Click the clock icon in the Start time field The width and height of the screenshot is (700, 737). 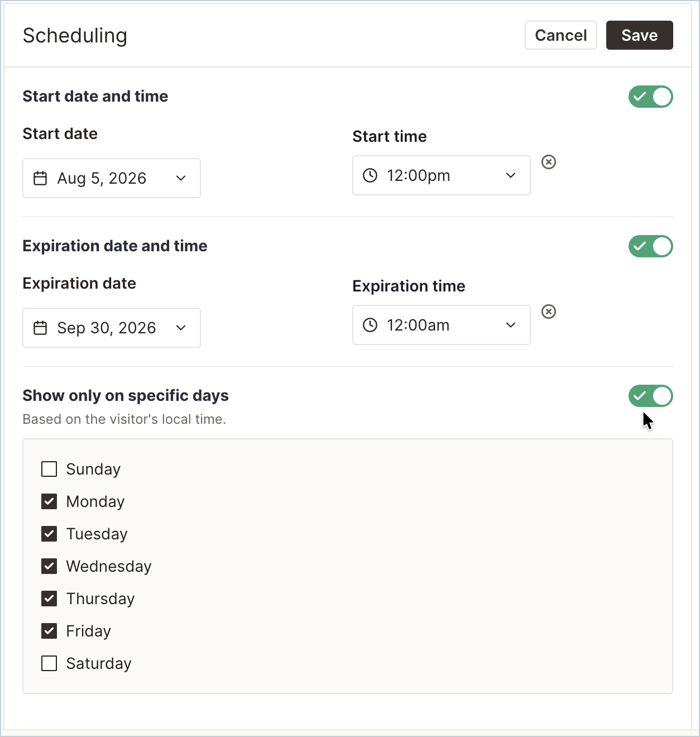[x=370, y=175]
